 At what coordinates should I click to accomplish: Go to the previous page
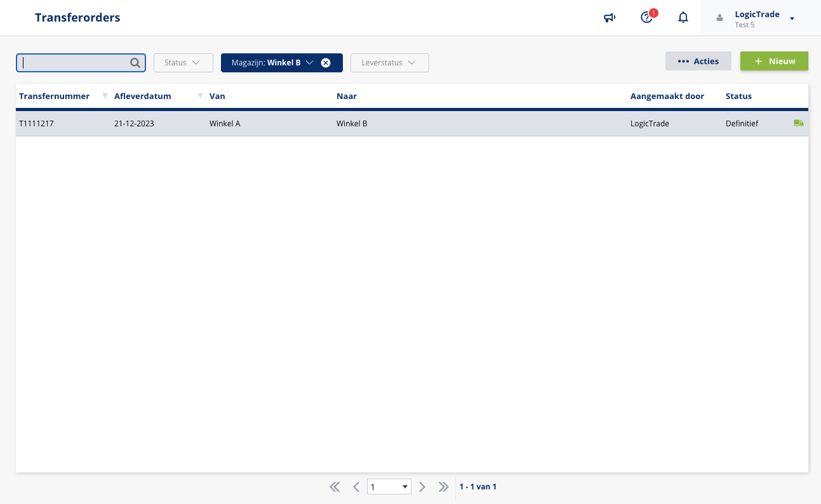356,487
